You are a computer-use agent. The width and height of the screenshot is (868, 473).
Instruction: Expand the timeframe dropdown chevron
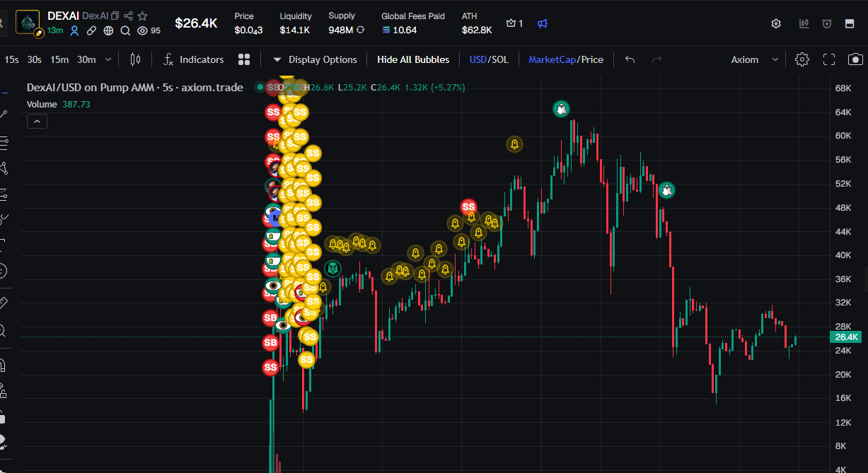tap(108, 59)
